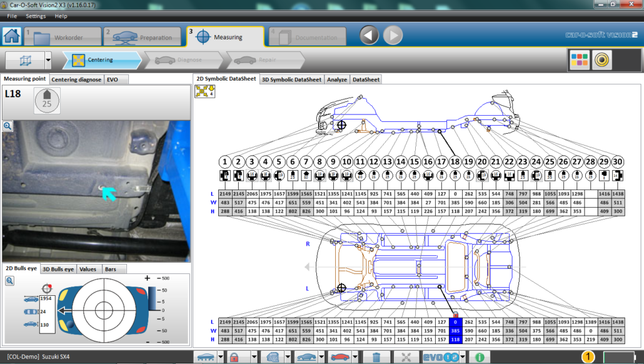Viewport: 644px width, 364px height.
Task: Click the green info icon
Action: click(480, 357)
